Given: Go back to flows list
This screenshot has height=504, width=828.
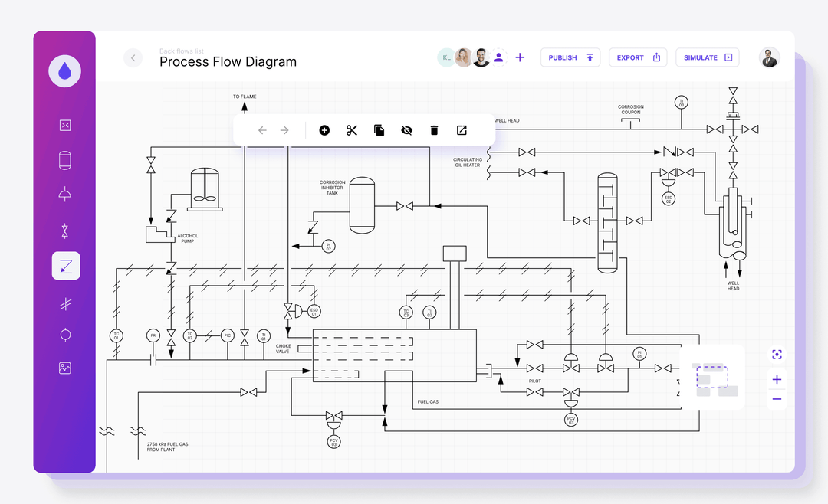Looking at the screenshot, I should pos(133,57).
